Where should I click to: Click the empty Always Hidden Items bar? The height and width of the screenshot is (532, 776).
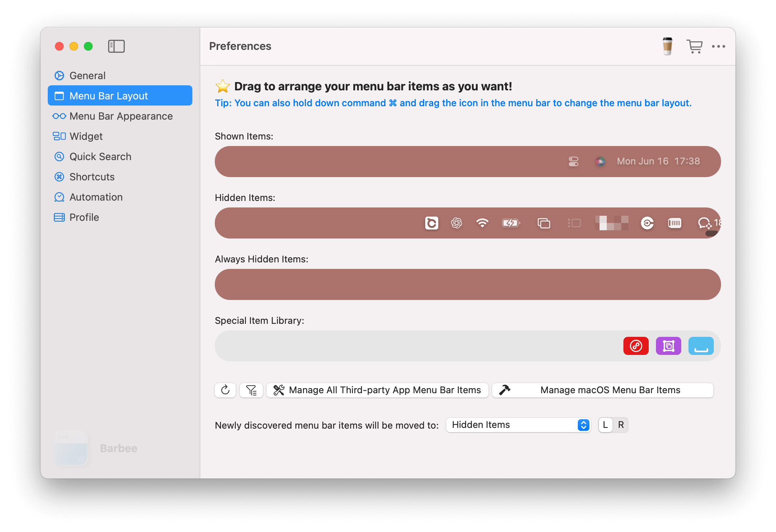click(x=468, y=284)
